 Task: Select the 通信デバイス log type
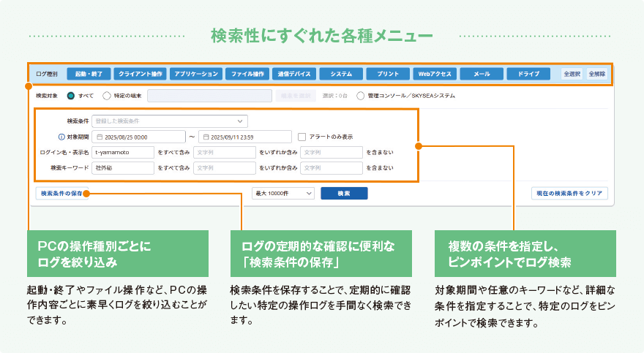tap(296, 74)
